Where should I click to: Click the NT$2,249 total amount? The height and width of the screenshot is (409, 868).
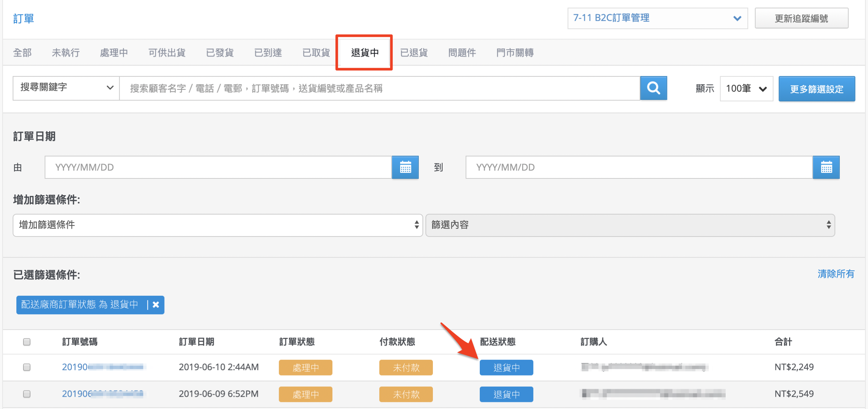[x=794, y=367]
